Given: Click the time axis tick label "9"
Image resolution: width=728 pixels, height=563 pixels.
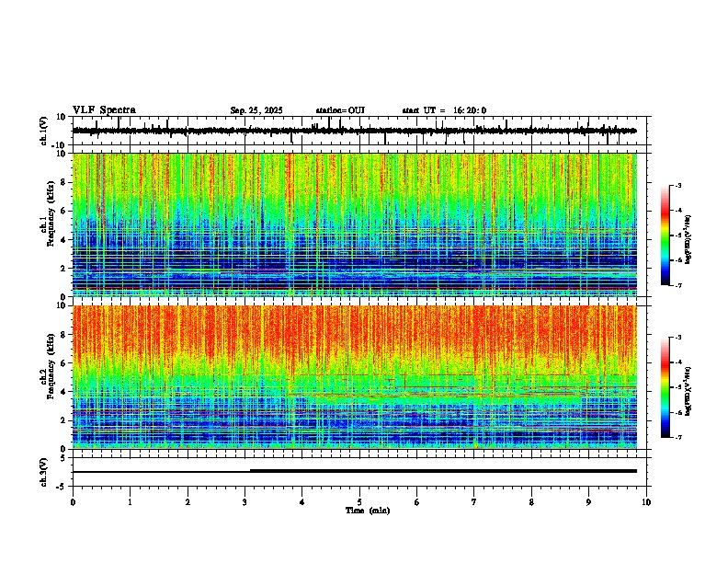Looking at the screenshot, I should (588, 502).
